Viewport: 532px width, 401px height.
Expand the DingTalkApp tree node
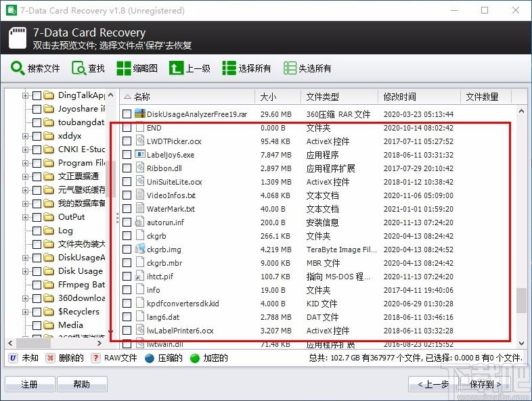click(x=25, y=95)
